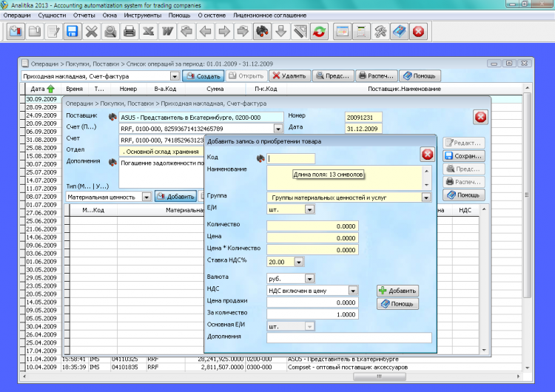Expand the Группа dropdown in dialog

[x=426, y=197]
